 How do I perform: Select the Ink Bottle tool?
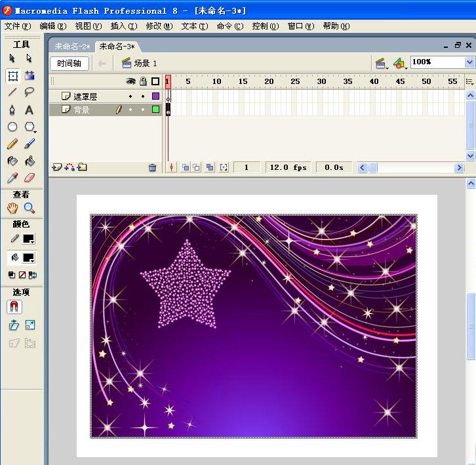click(12, 161)
